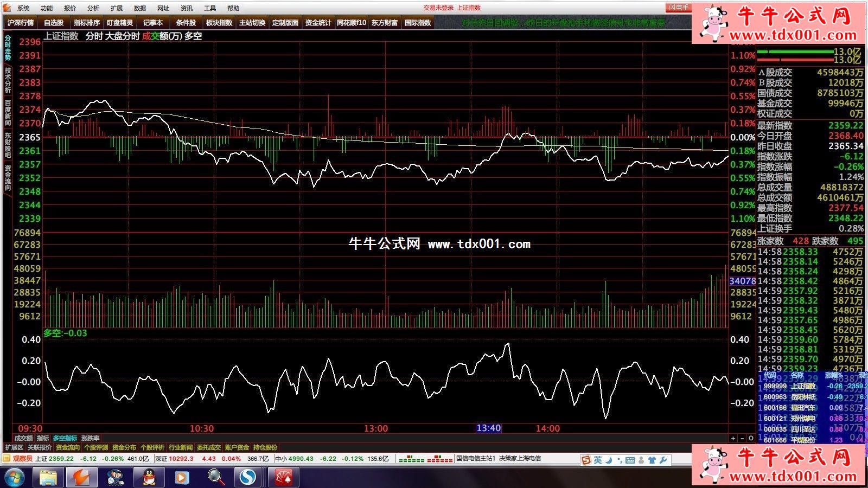Open the 技术分析 sidebar tab

coord(8,80)
